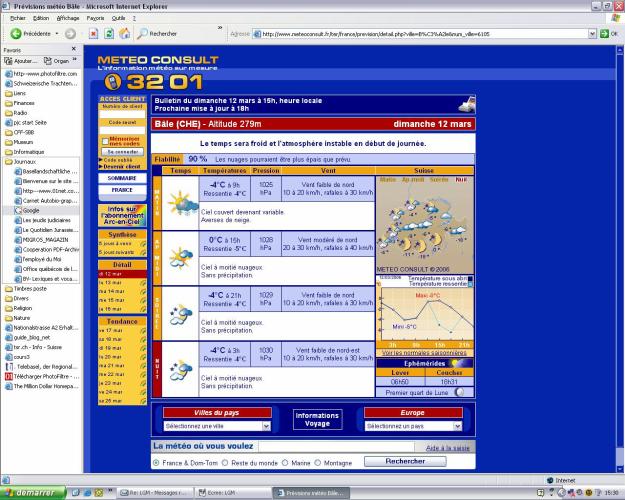This screenshot has height=500, width=625.
Task: Click the SOMMAIRE button
Action: (122, 178)
